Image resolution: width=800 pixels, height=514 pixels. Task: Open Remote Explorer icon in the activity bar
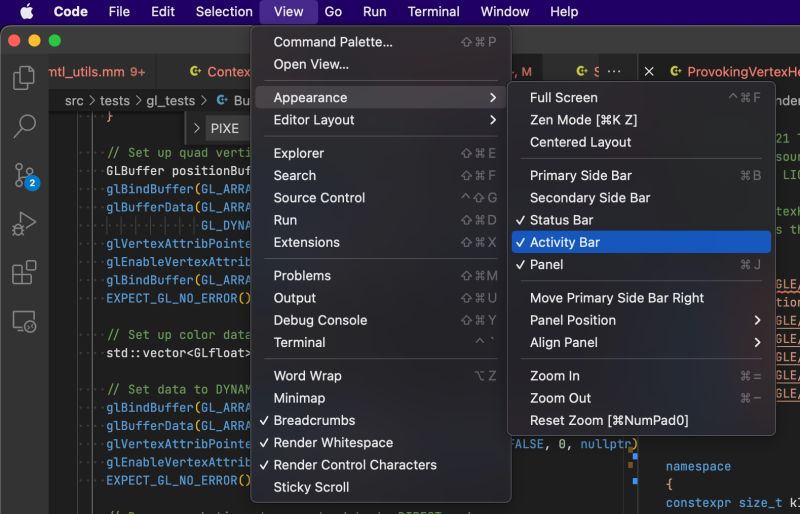point(24,322)
